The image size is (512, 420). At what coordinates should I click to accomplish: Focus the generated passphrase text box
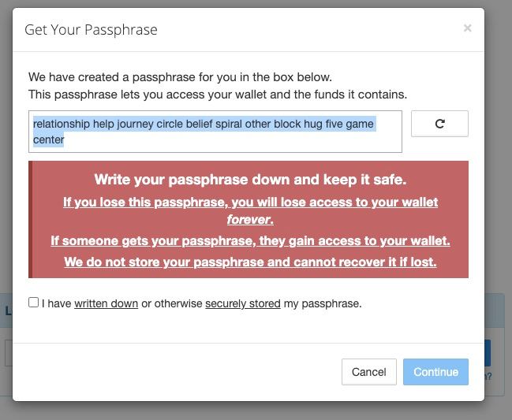click(215, 132)
